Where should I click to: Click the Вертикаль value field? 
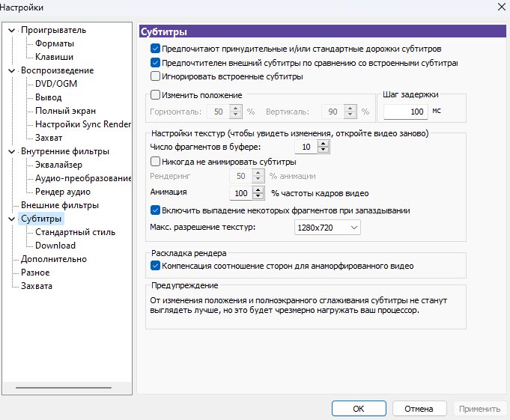(333, 112)
